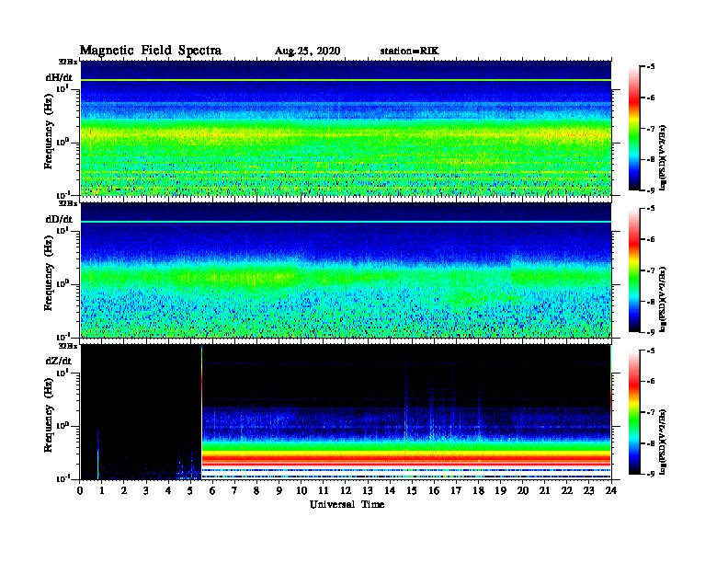Viewport: 728px width, 563px height.
Task: Click the '-5' tick on dH/dt colorbar
Action: click(650, 66)
